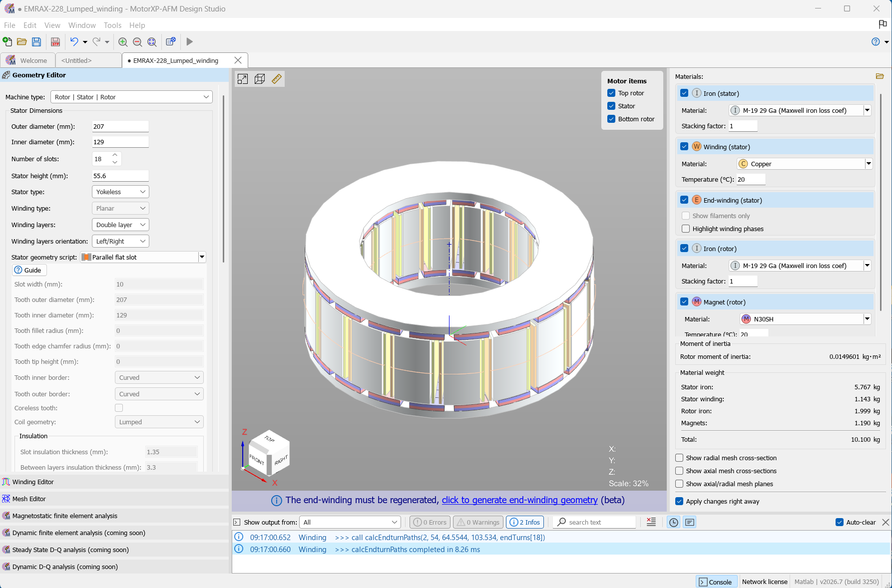Open the Machine type dropdown
892x588 pixels.
131,97
